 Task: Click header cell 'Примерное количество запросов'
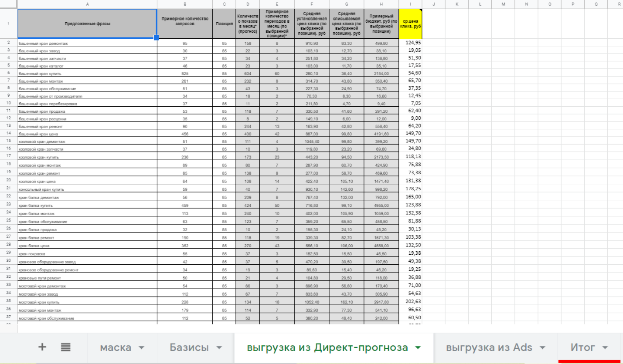click(185, 24)
